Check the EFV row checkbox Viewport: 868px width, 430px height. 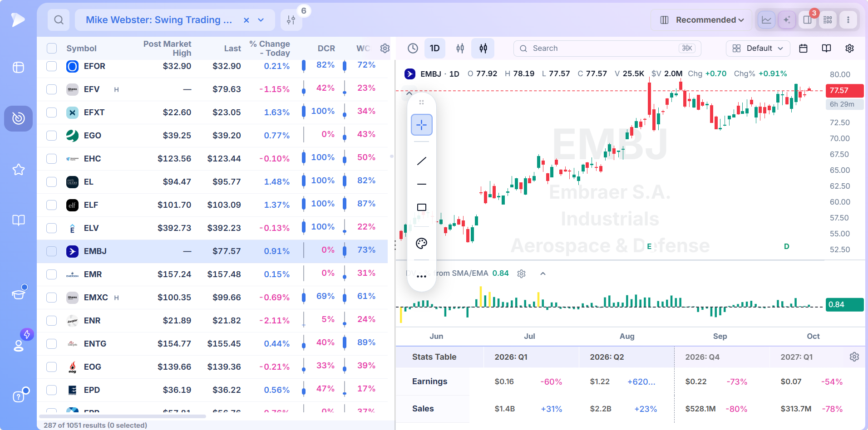pyautogui.click(x=52, y=89)
